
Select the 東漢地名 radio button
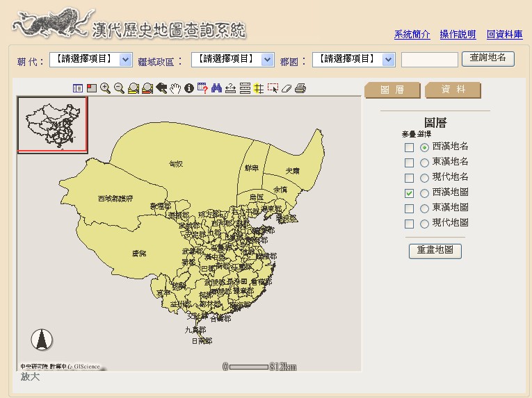pyautogui.click(x=424, y=163)
